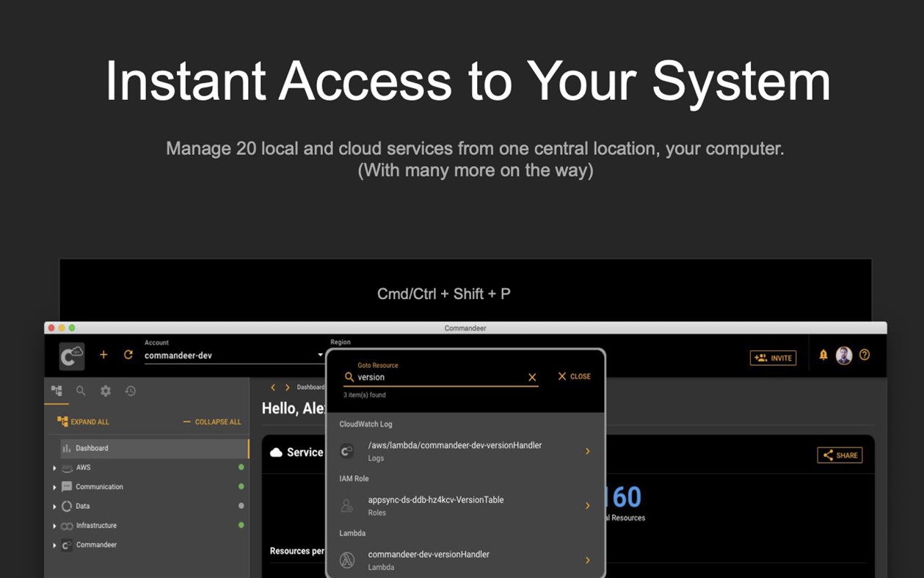
Task: Open the commandeer-dev-versionHandler Lambda result
Action: coord(465,560)
